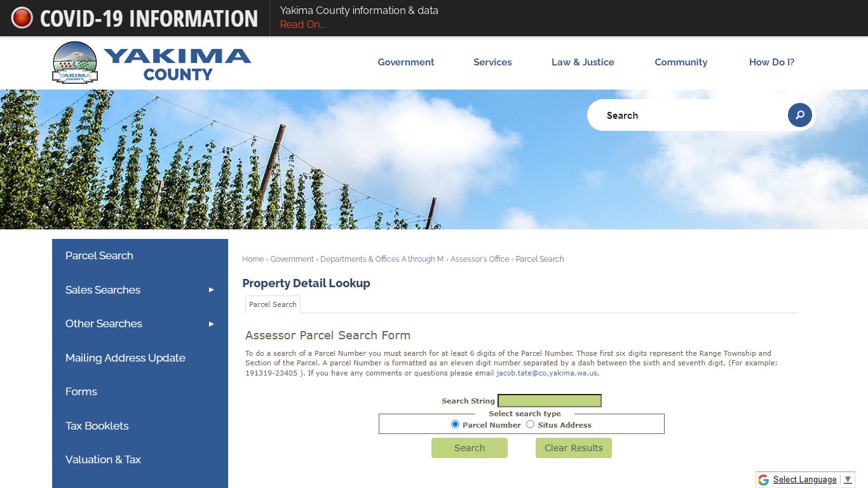This screenshot has height=488, width=868.
Task: Open Tax Booklets in the sidebar
Action: coord(140,426)
